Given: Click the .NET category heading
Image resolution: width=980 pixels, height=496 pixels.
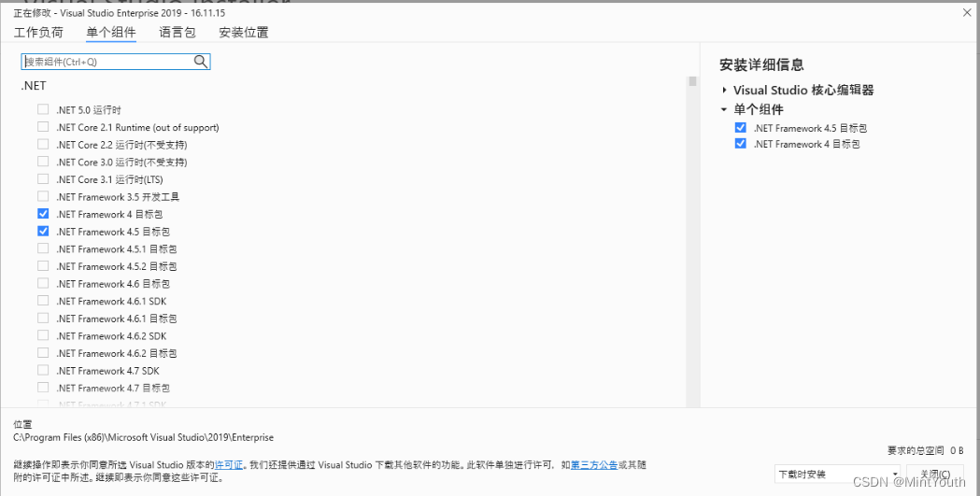Looking at the screenshot, I should (x=34, y=86).
